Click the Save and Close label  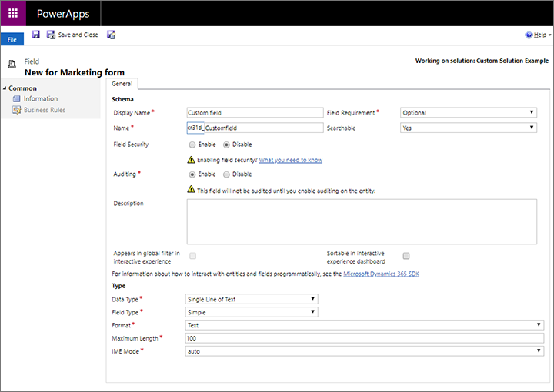point(78,35)
